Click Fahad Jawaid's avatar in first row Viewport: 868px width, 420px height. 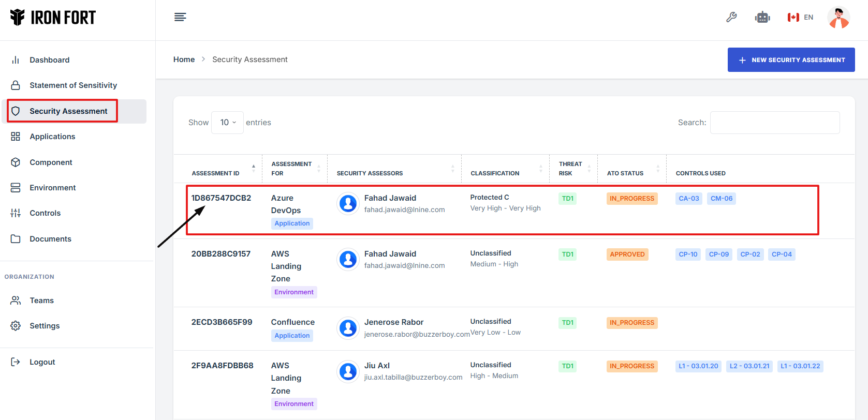348,203
